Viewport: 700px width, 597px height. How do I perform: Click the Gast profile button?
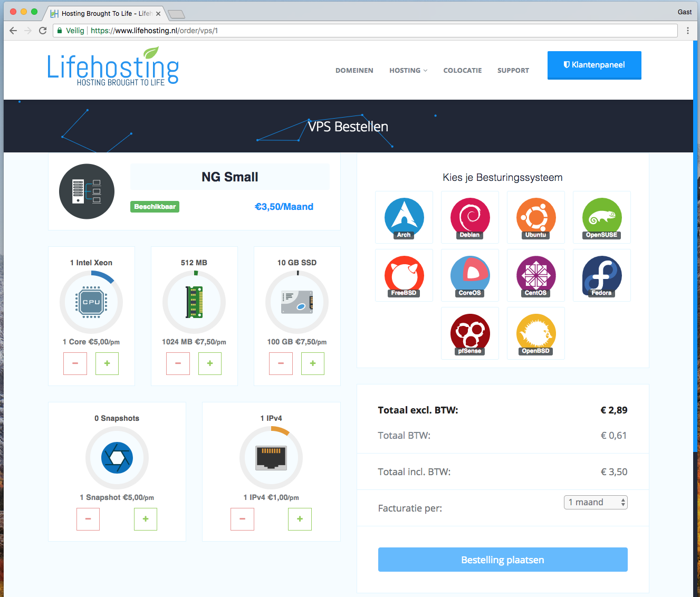(685, 12)
